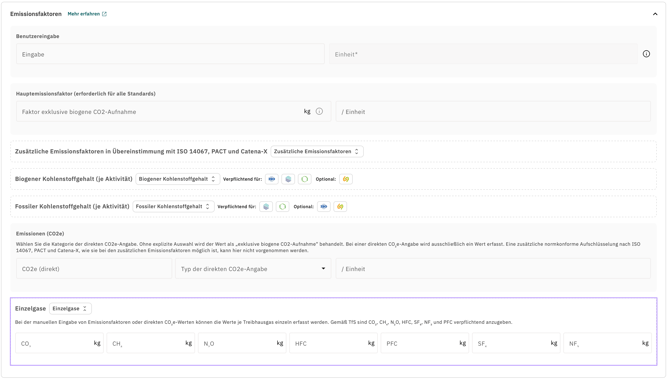
Task: Expand the Fossiler Kohlenstoffgehalt toggle button
Action: click(173, 206)
